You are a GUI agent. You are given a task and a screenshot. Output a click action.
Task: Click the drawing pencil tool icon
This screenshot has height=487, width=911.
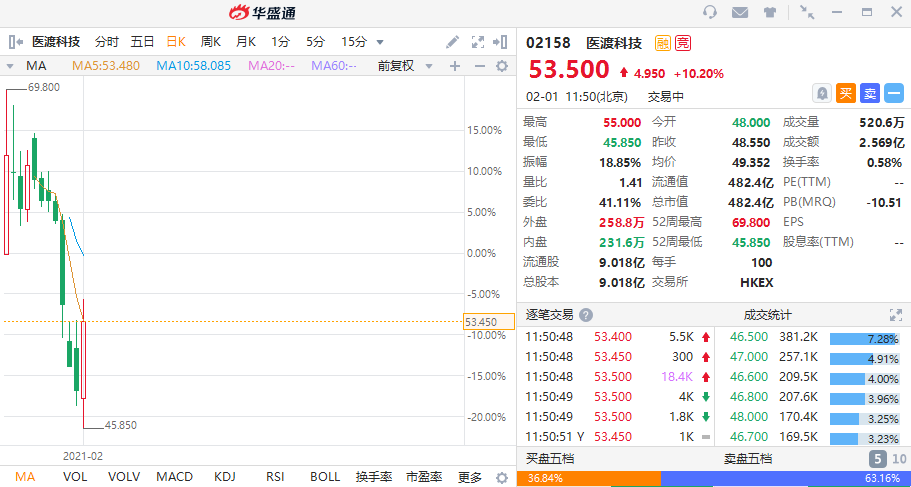(453, 42)
